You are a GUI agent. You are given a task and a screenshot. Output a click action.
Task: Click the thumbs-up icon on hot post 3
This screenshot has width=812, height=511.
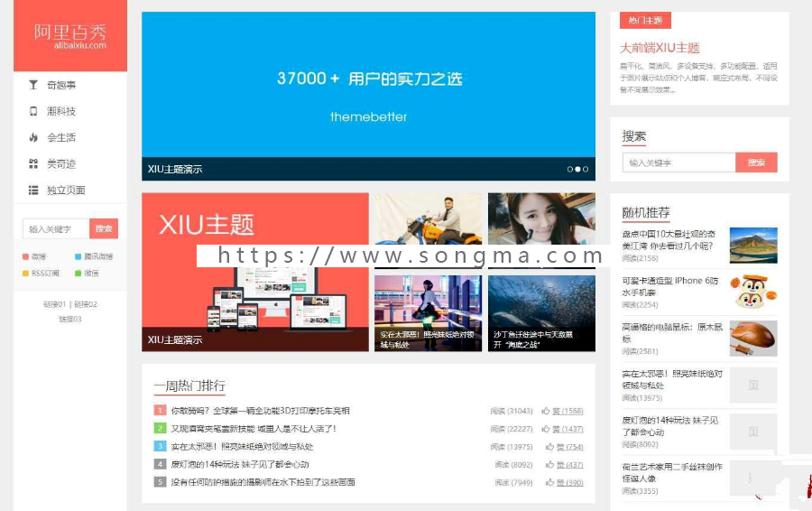(549, 447)
